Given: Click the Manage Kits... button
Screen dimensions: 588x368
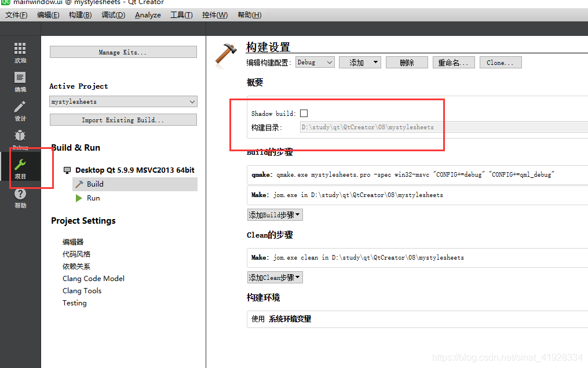Looking at the screenshot, I should coord(123,52).
